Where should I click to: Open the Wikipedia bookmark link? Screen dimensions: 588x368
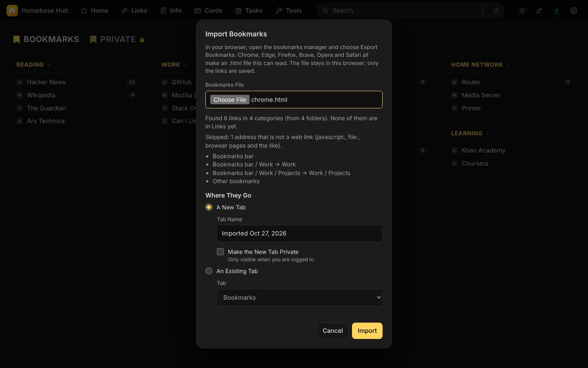point(41,95)
